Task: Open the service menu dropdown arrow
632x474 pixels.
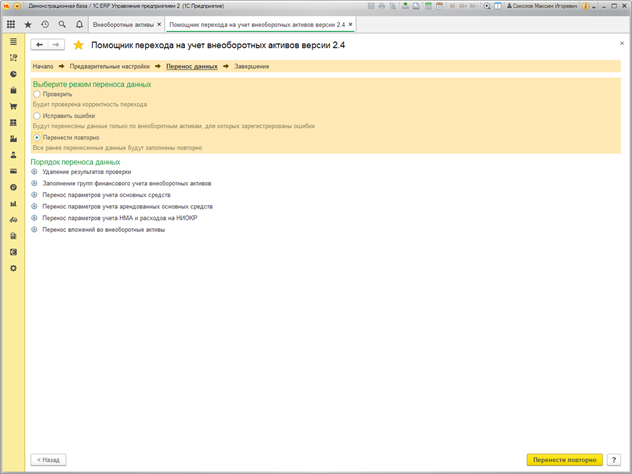Action: (x=594, y=6)
